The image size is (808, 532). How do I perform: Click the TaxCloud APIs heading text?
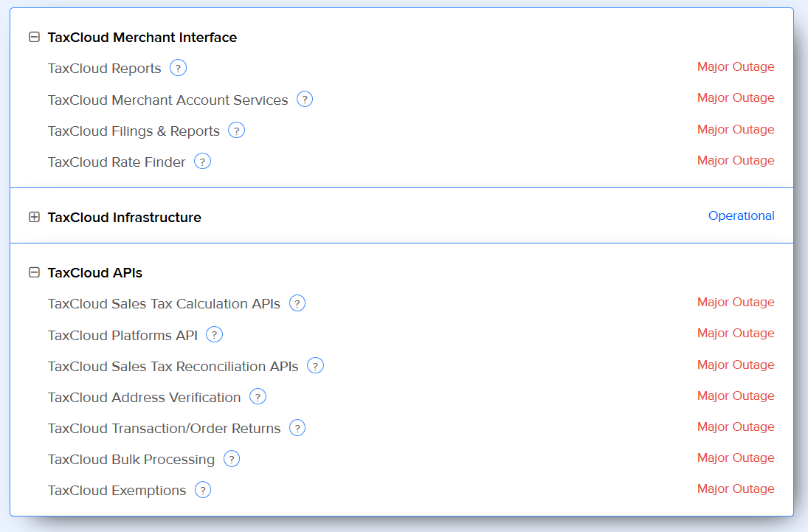point(94,273)
